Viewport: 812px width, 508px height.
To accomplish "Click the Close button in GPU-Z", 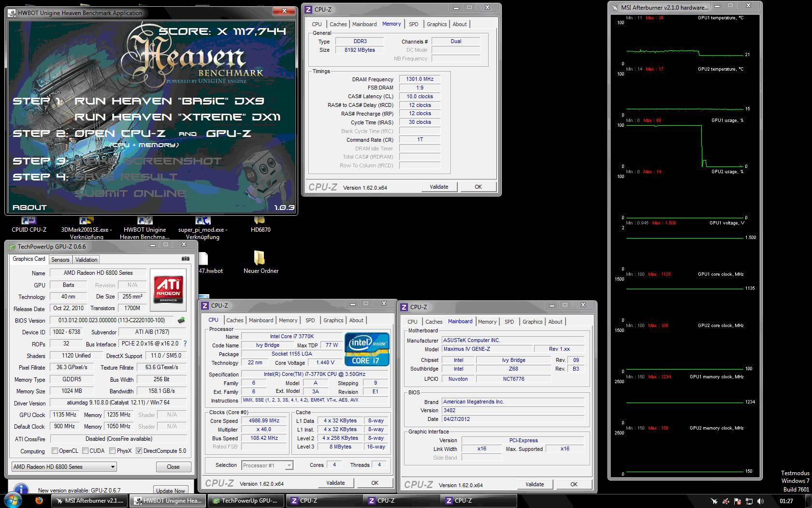I will 173,467.
